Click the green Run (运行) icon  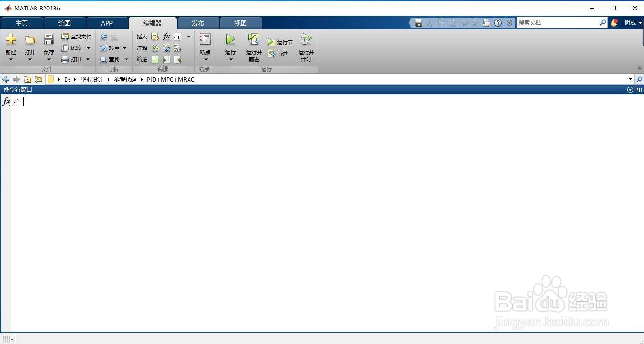(230, 39)
